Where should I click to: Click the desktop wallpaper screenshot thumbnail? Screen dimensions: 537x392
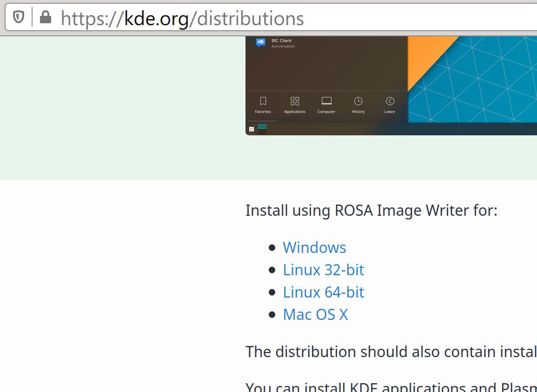click(391, 85)
